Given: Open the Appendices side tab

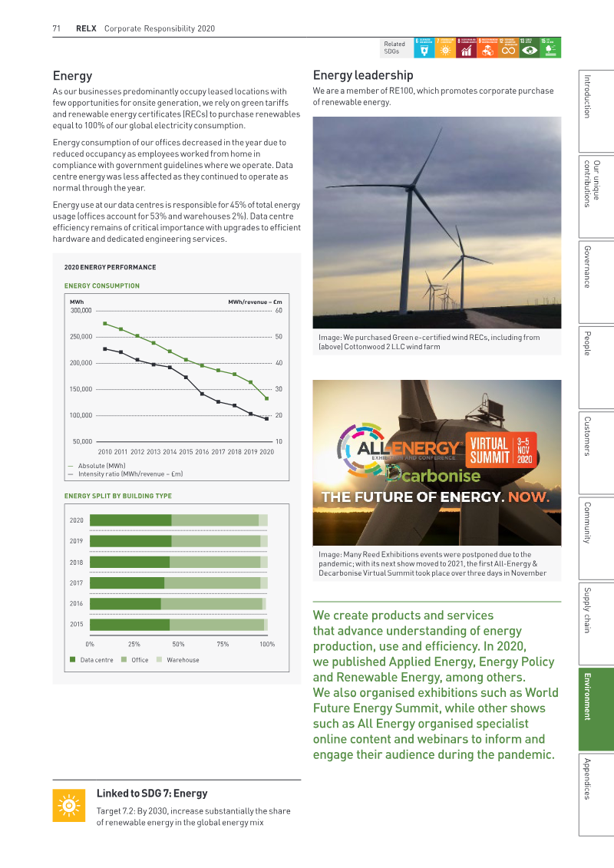Looking at the screenshot, I should click(596, 794).
